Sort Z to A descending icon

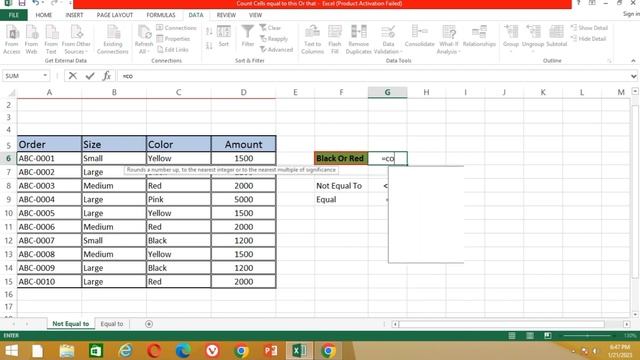pyautogui.click(x=209, y=45)
